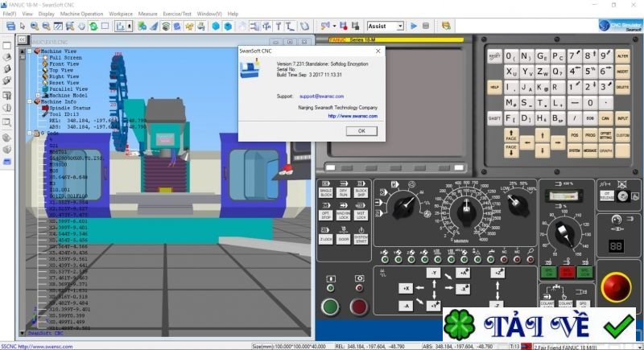Image resolution: width=644 pixels, height=350 pixels.
Task: Open the Workpiece menu
Action: pyautogui.click(x=121, y=14)
